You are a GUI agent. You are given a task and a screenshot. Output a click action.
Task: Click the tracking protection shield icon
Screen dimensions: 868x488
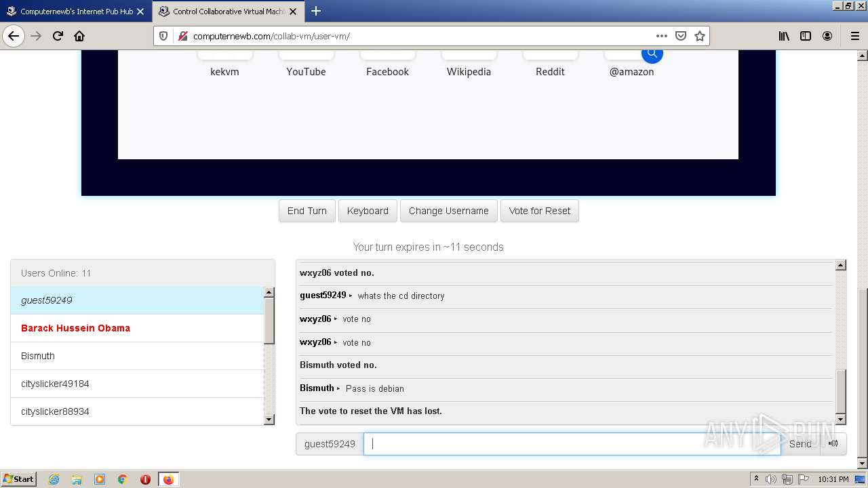[163, 36]
